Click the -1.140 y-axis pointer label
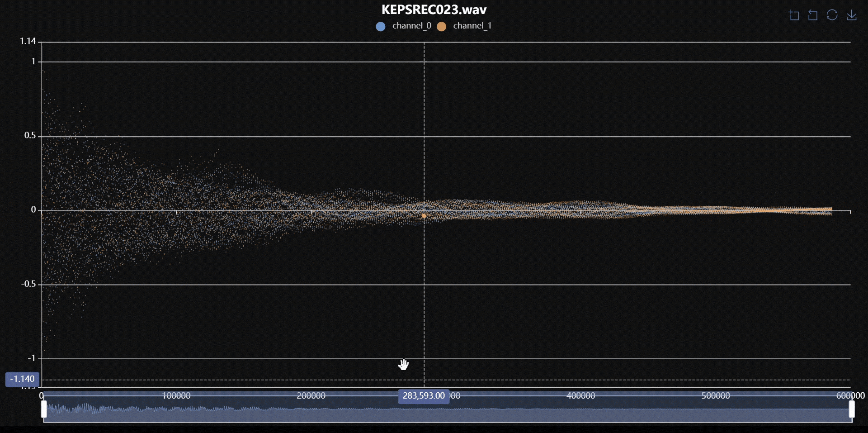The width and height of the screenshot is (868, 433). pos(22,379)
